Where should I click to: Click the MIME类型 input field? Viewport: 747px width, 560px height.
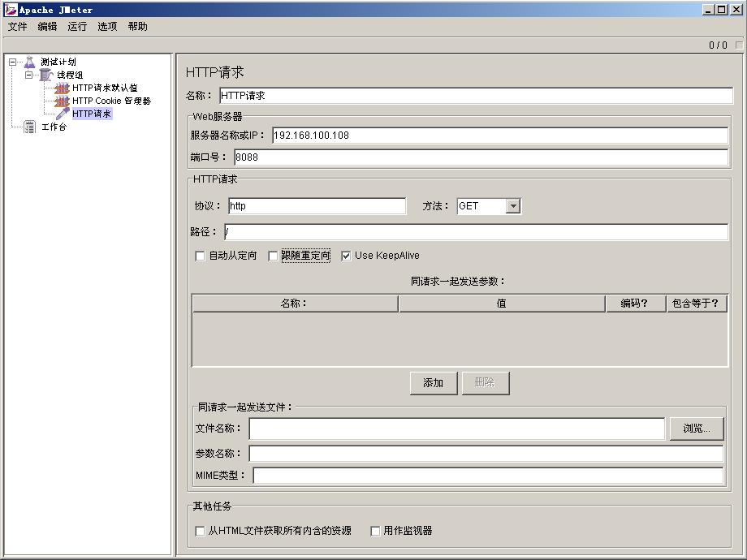(x=488, y=476)
